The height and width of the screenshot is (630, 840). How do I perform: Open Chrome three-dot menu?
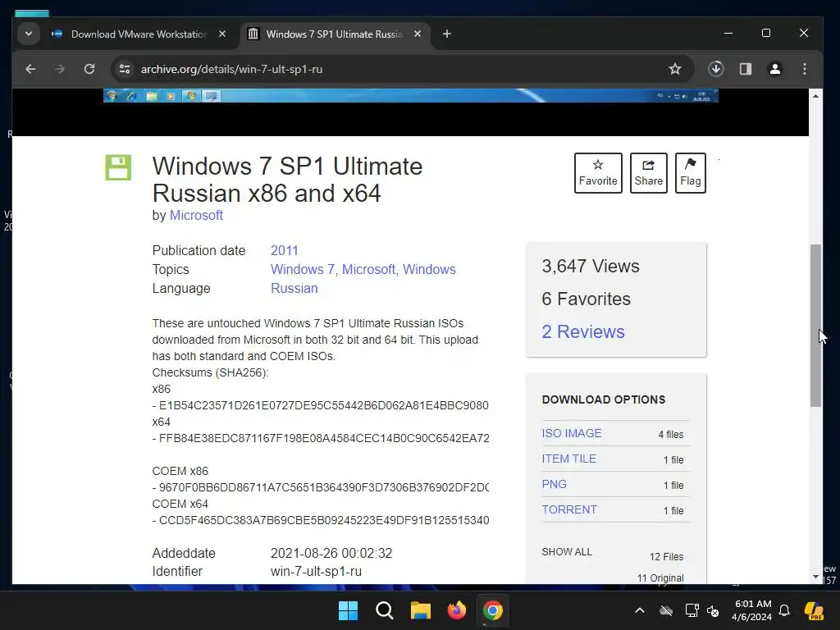[805, 69]
